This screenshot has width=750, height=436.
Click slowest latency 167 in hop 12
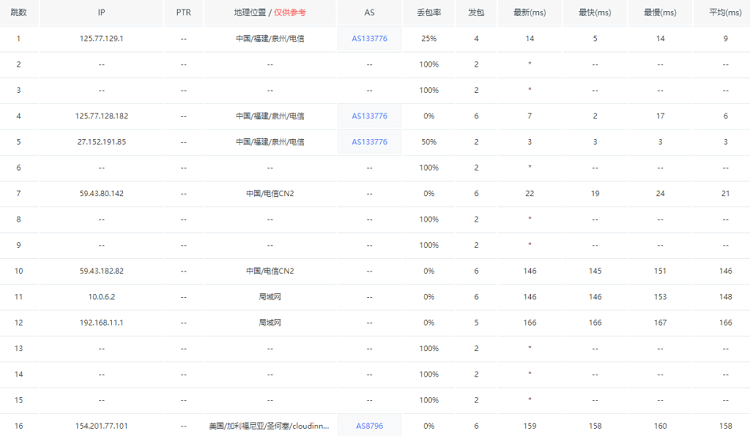[x=660, y=323]
